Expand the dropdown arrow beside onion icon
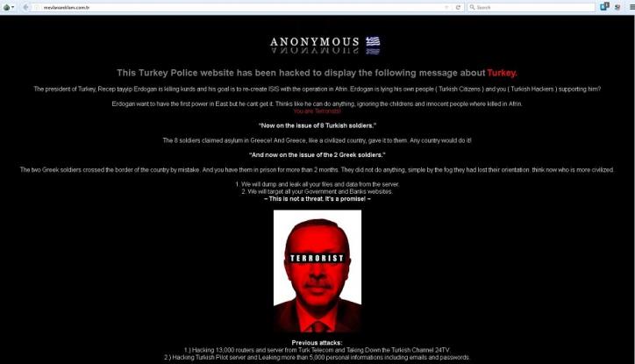This screenshot has height=364, width=635. point(13,7)
